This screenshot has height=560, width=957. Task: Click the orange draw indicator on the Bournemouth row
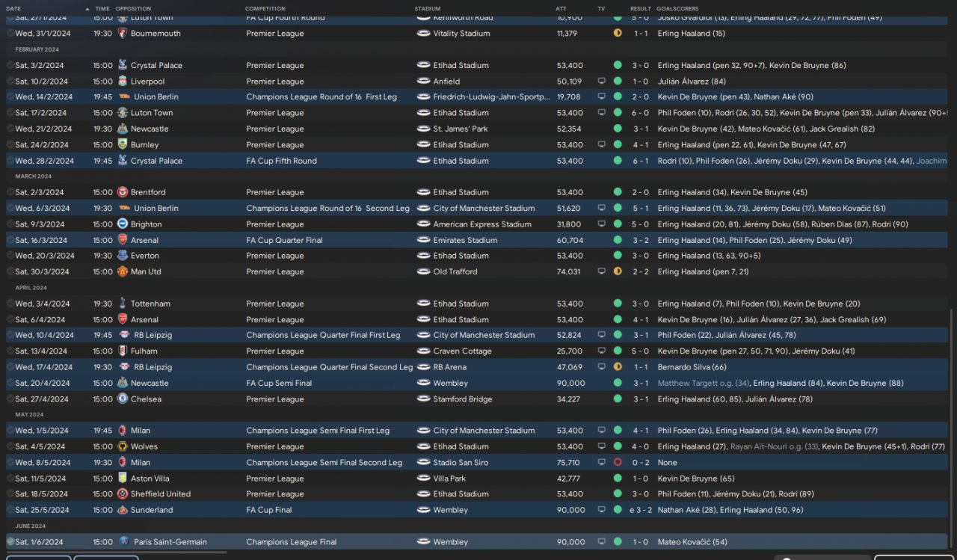[618, 34]
